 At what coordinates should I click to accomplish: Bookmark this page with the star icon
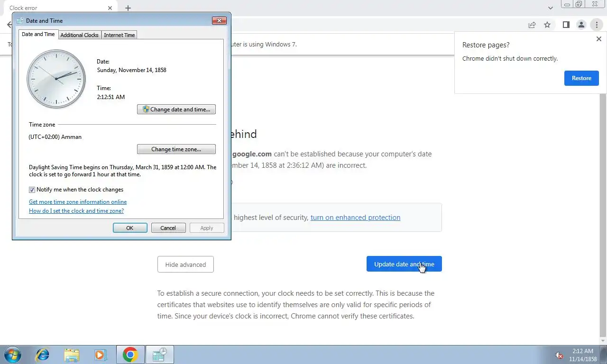tap(547, 25)
